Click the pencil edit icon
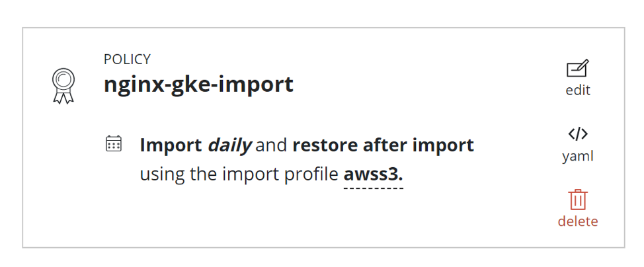 tap(577, 69)
